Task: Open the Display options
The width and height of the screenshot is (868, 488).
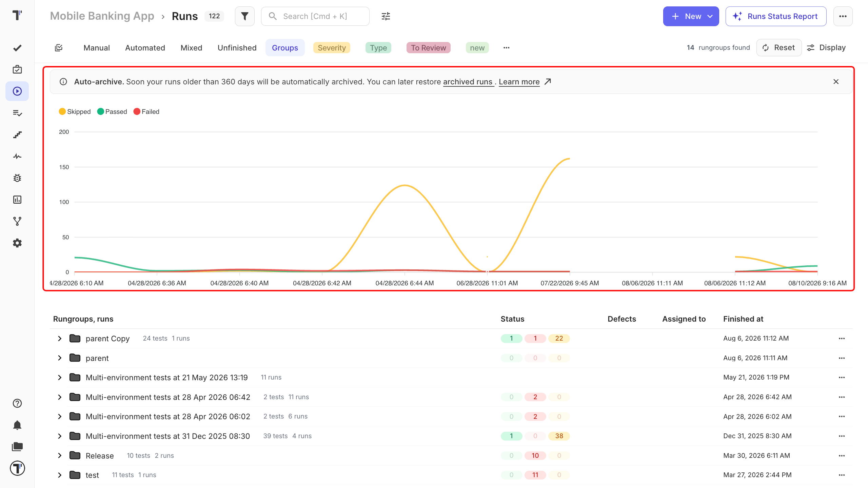Action: [827, 48]
